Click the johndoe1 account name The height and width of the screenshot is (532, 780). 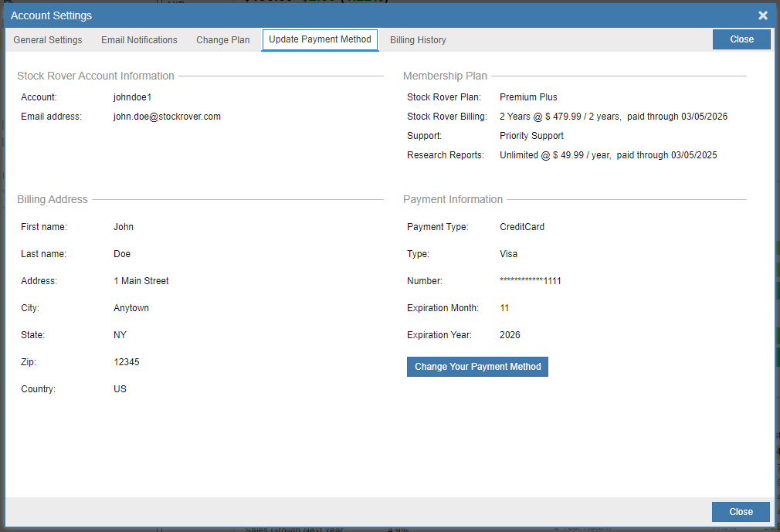pyautogui.click(x=132, y=97)
